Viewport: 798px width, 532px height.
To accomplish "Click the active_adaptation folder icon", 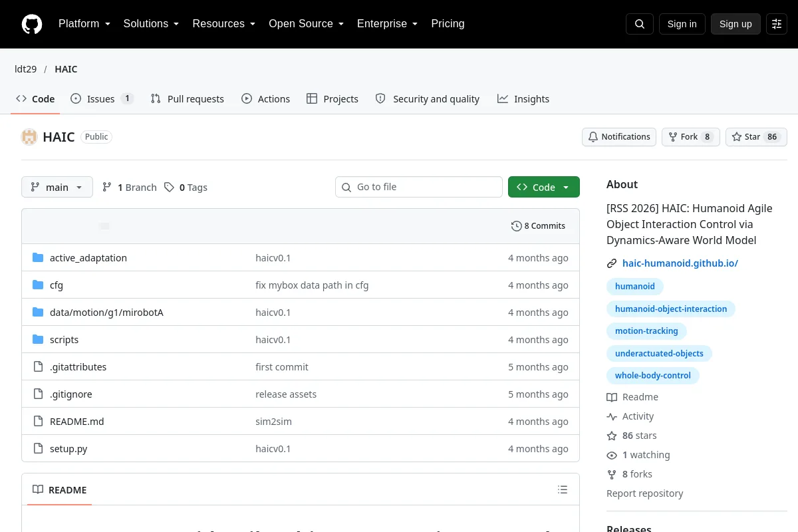I will (38, 258).
